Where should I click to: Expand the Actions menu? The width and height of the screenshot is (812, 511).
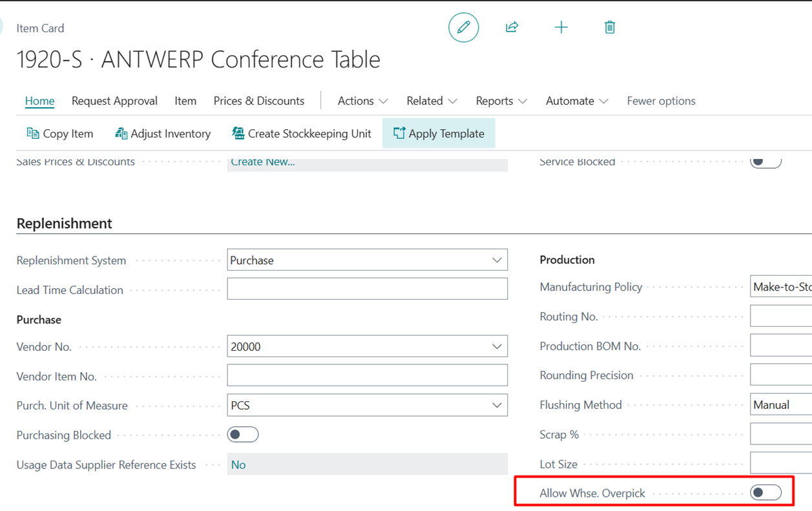(362, 101)
